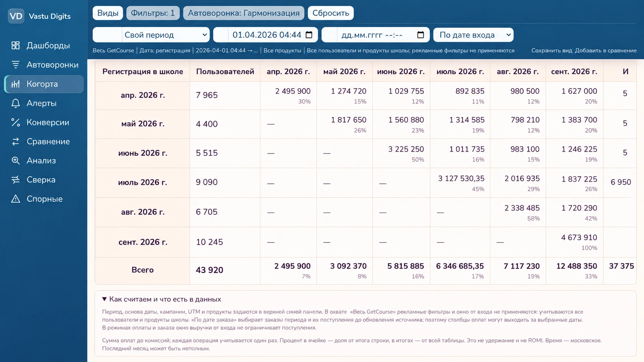Click the сент. 2026 г. column header
The height and width of the screenshot is (362, 644).
click(574, 72)
